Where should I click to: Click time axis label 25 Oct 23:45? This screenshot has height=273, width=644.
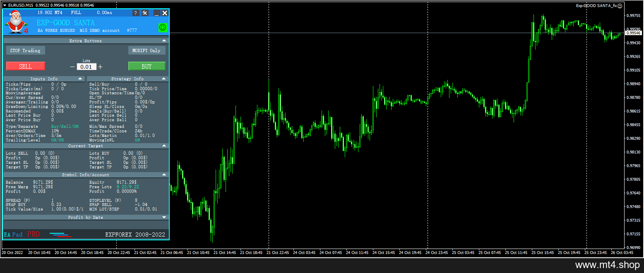point(596,252)
